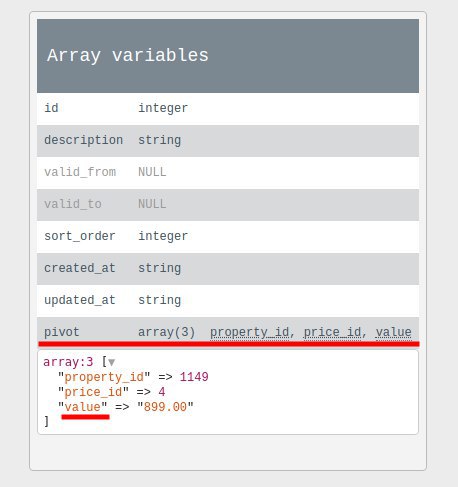Screen dimensions: 458x487
Task: Click the valid_to row label
Action: click(x=73, y=204)
